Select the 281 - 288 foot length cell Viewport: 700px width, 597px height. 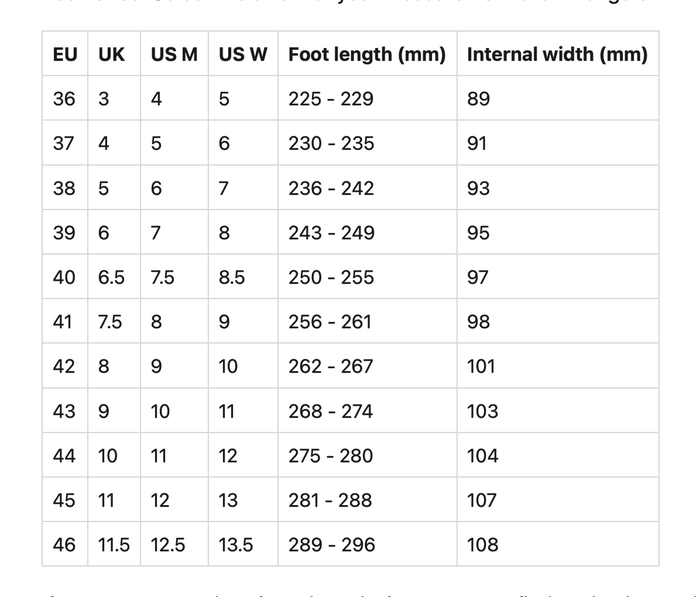coord(330,500)
